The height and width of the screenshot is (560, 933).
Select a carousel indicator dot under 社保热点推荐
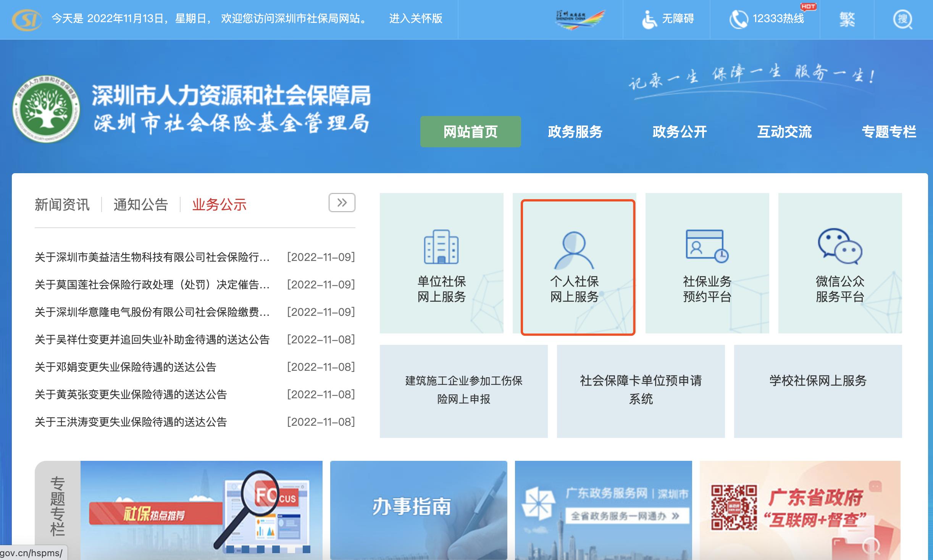230,550
